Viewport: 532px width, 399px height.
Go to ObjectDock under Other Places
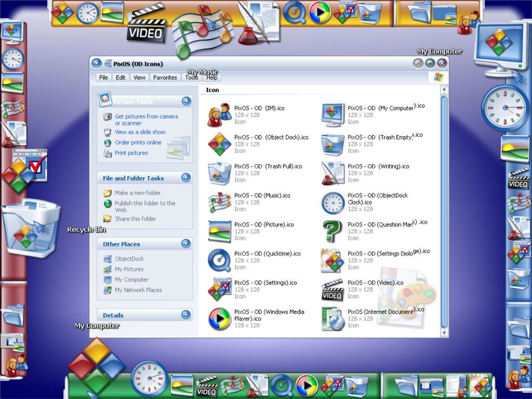coord(129,259)
